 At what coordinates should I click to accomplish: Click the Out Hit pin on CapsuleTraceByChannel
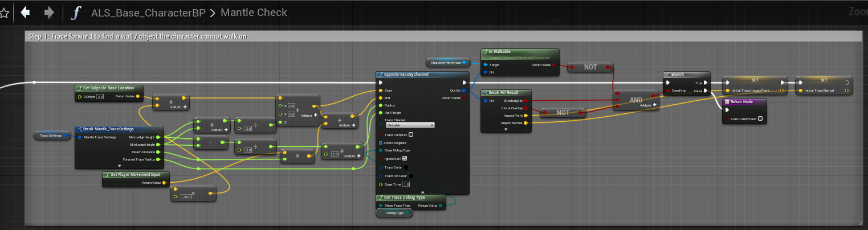tap(464, 91)
